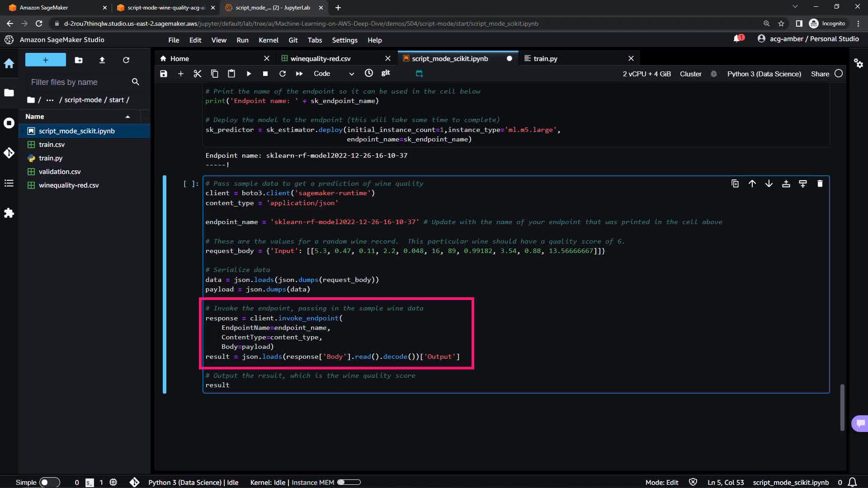Open running terminals and kernels panel

(x=9, y=123)
